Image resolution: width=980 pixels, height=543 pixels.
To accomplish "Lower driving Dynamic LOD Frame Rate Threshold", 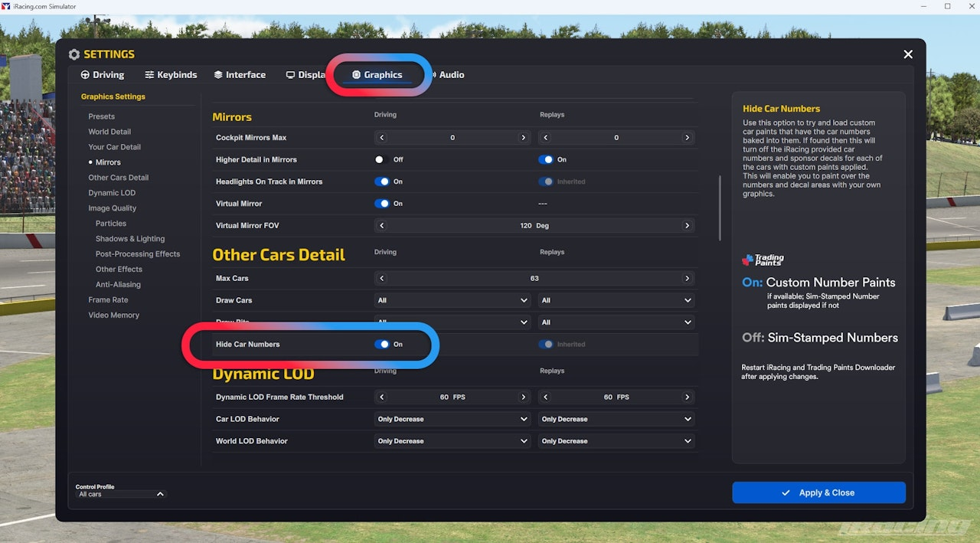I will pos(382,397).
